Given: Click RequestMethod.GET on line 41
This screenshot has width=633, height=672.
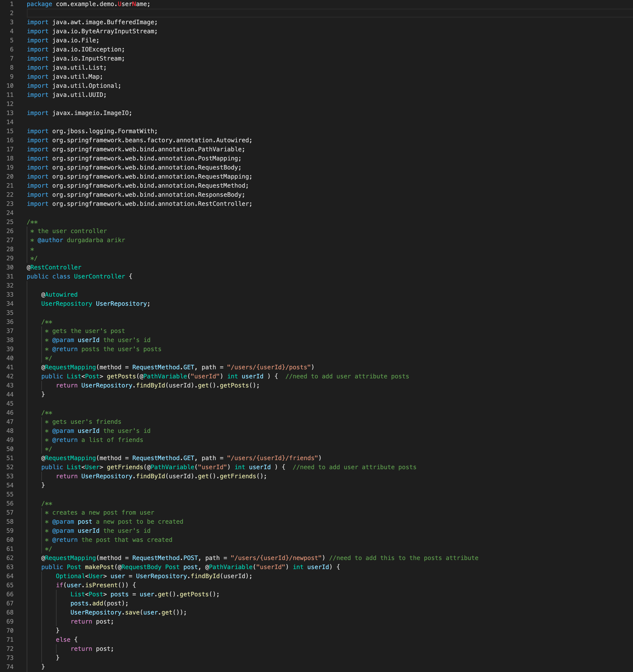Looking at the screenshot, I should click(163, 368).
